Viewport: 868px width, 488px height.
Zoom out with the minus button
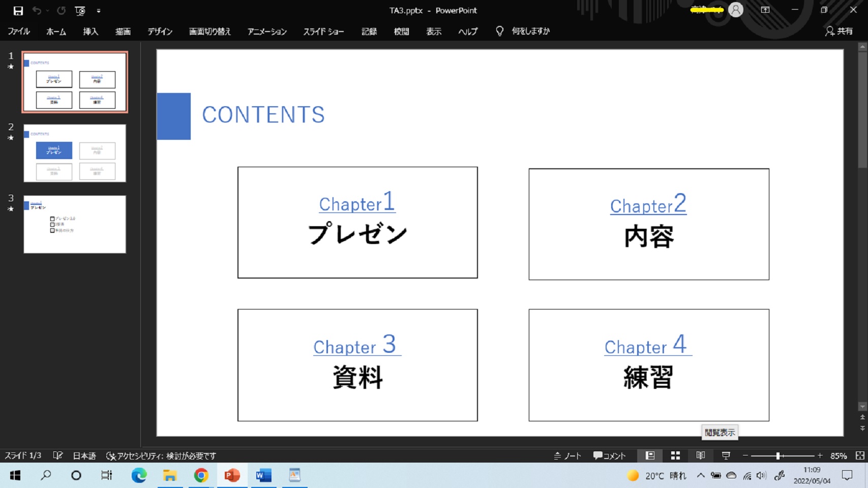point(745,455)
